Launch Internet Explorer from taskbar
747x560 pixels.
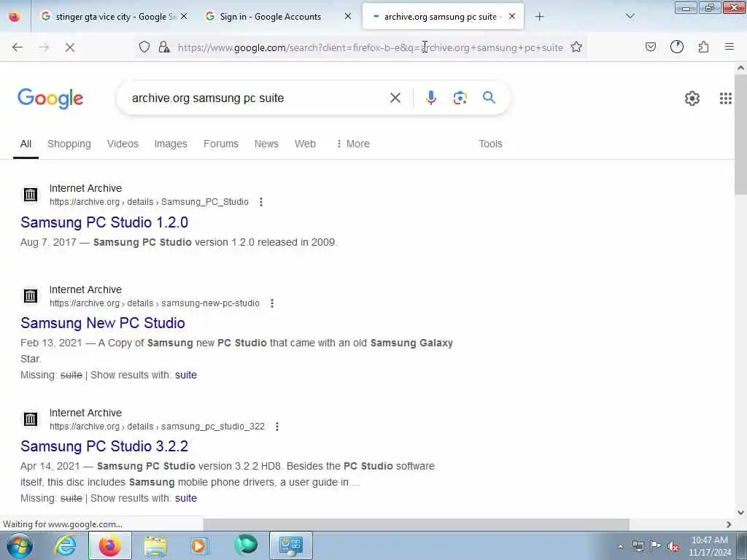(65, 545)
